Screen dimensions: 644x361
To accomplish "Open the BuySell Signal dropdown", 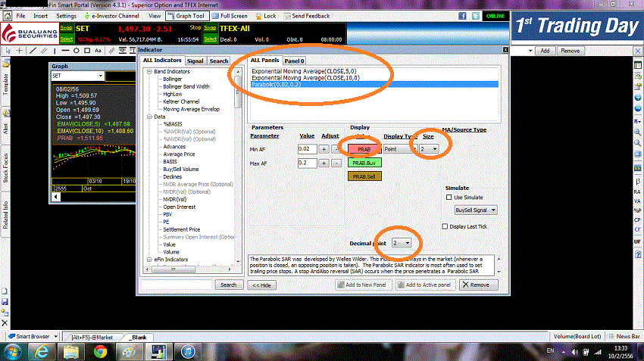I will tap(476, 210).
